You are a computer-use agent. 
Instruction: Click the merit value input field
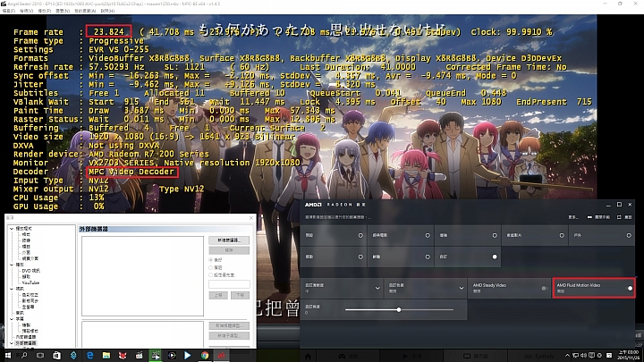click(229, 284)
